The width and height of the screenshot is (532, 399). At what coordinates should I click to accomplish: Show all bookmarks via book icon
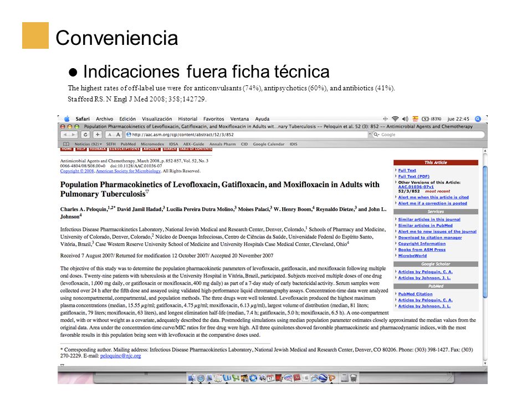coord(66,144)
